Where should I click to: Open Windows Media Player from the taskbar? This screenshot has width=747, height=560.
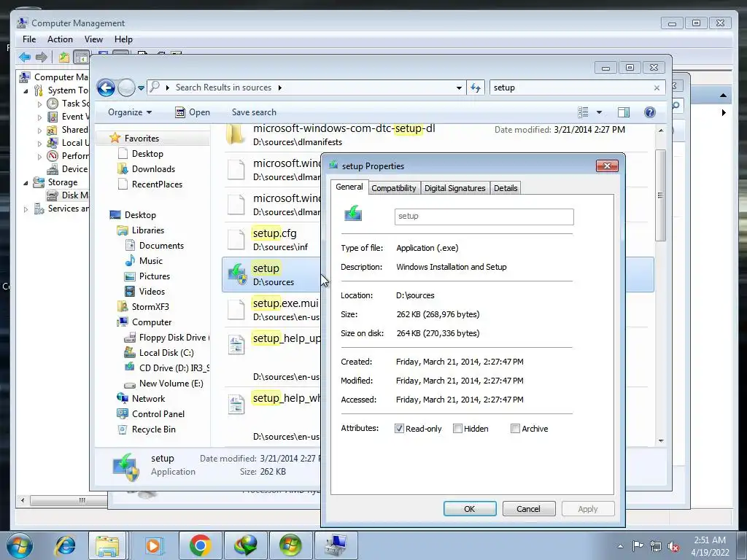pos(153,545)
